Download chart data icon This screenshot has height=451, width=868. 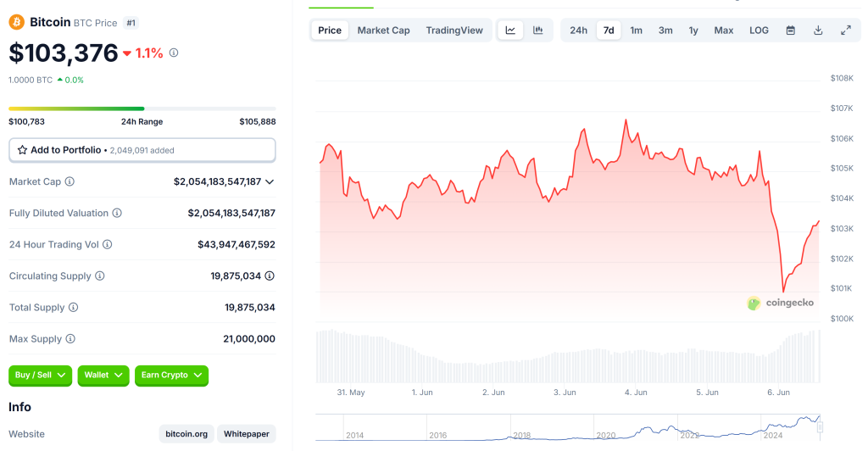coord(818,31)
